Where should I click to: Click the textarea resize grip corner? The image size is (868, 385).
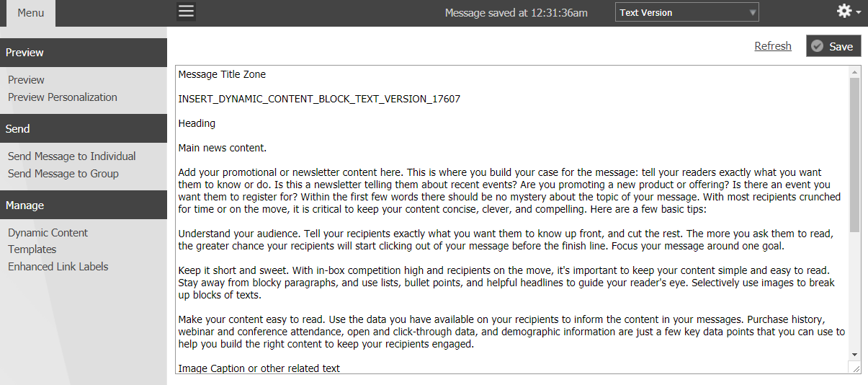[855, 368]
